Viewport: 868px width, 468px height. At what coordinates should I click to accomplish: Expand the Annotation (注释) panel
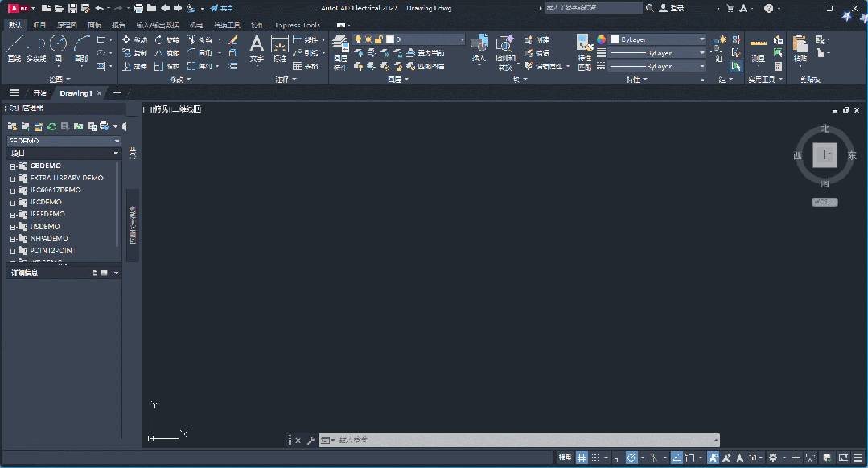[286, 80]
